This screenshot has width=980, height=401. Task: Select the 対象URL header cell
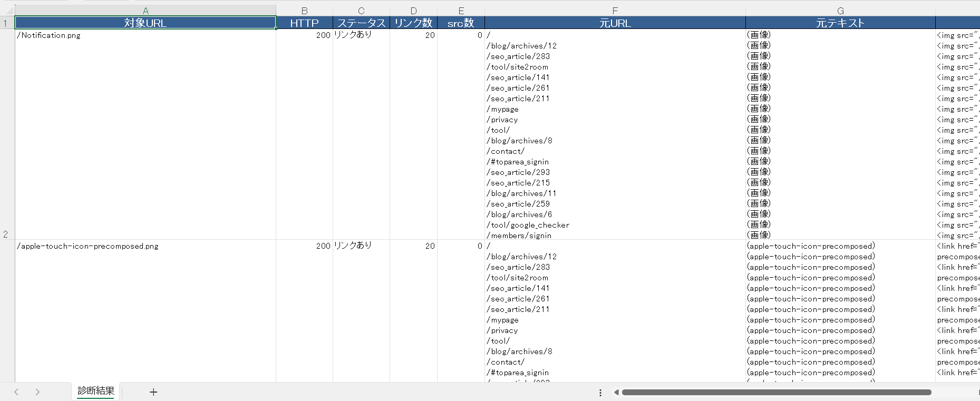[x=145, y=23]
